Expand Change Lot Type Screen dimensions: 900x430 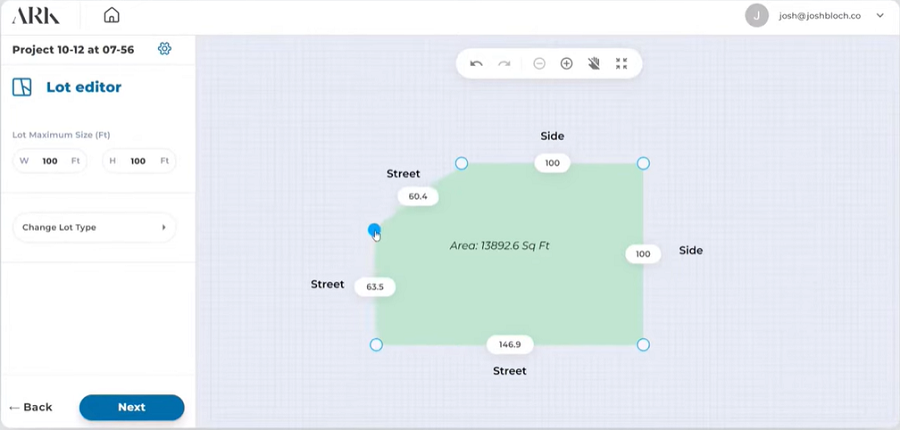coord(94,227)
